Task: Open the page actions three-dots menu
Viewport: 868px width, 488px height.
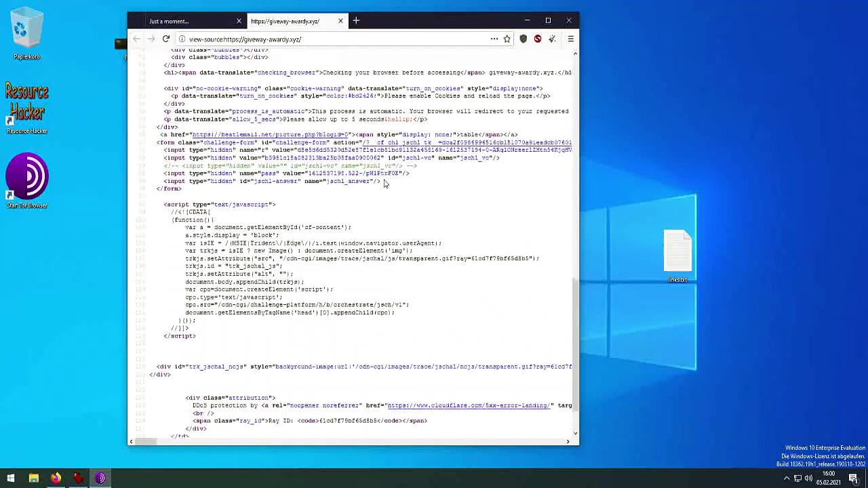Action: tap(494, 39)
